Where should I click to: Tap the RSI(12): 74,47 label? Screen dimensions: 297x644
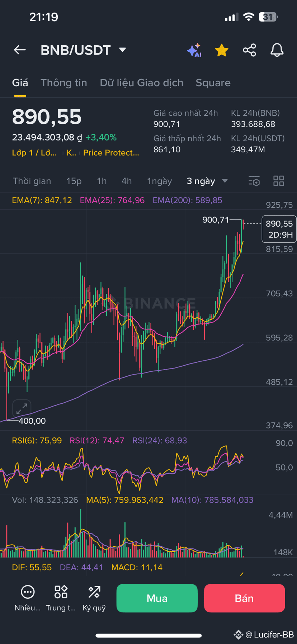pyautogui.click(x=97, y=441)
